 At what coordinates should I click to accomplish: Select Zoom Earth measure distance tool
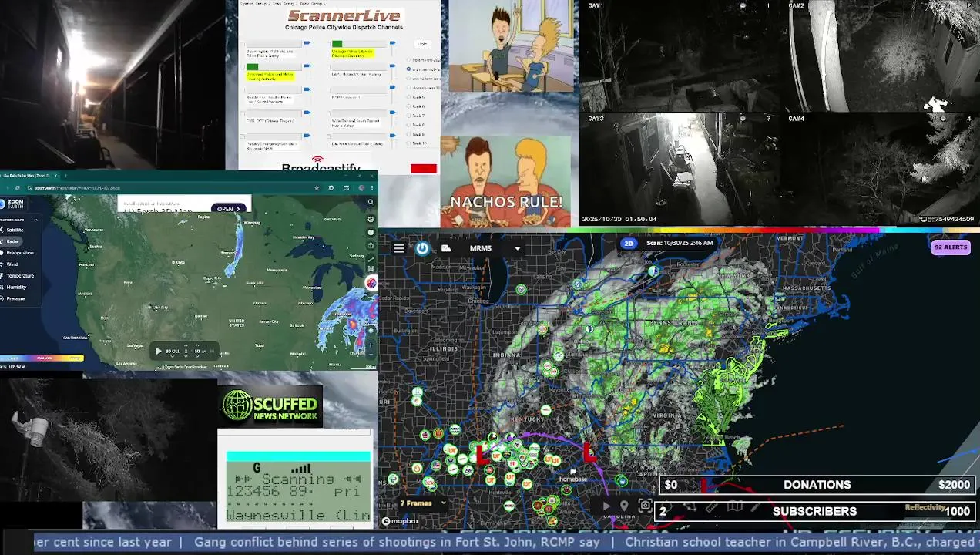(x=371, y=259)
